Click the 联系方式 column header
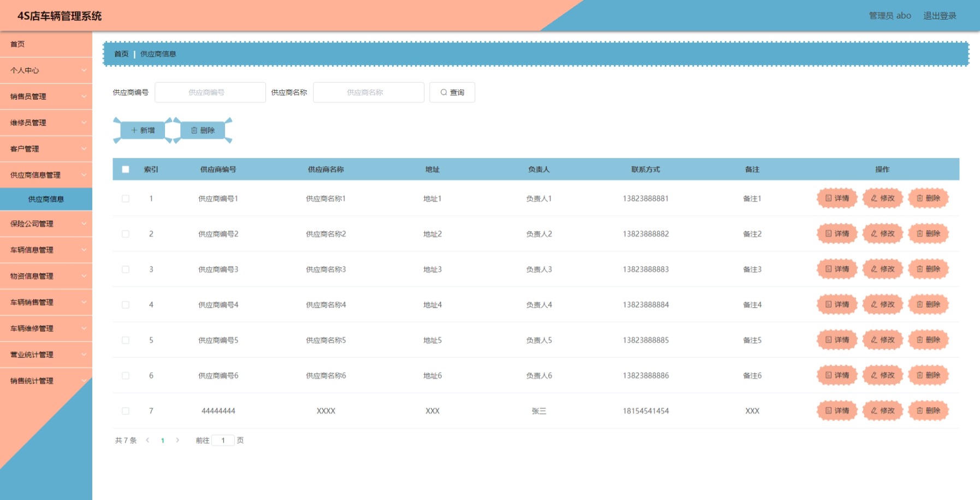This screenshot has width=980, height=500. [646, 169]
